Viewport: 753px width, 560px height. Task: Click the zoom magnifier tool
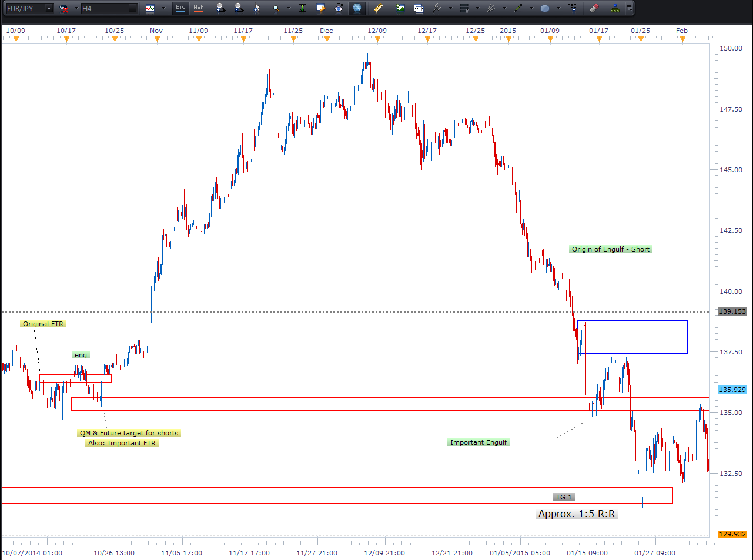275,8
